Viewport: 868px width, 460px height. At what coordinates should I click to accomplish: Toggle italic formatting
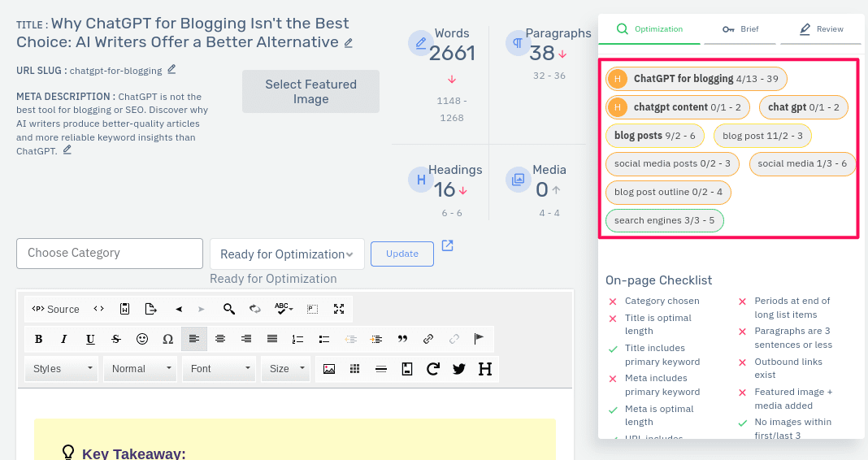click(x=64, y=339)
